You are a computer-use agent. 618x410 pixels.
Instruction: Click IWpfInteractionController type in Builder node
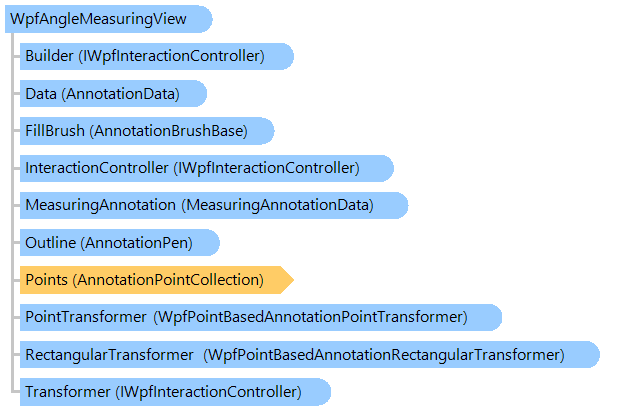click(x=171, y=56)
